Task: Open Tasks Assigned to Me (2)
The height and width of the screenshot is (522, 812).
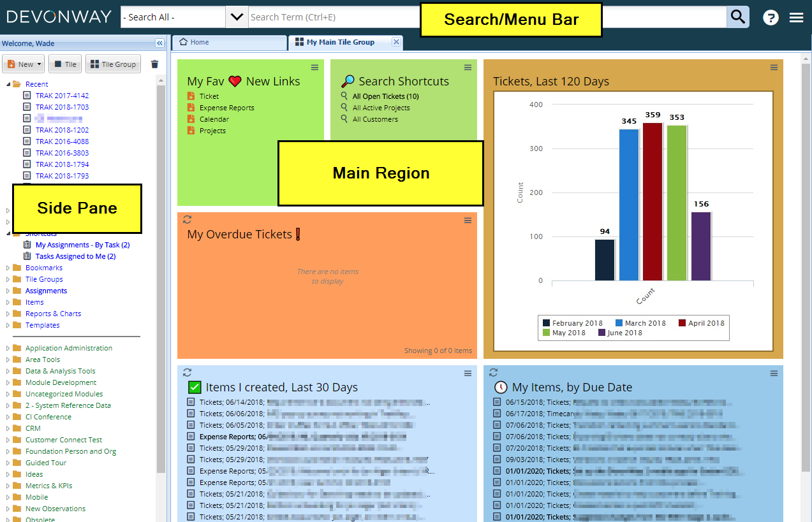Action: (76, 256)
